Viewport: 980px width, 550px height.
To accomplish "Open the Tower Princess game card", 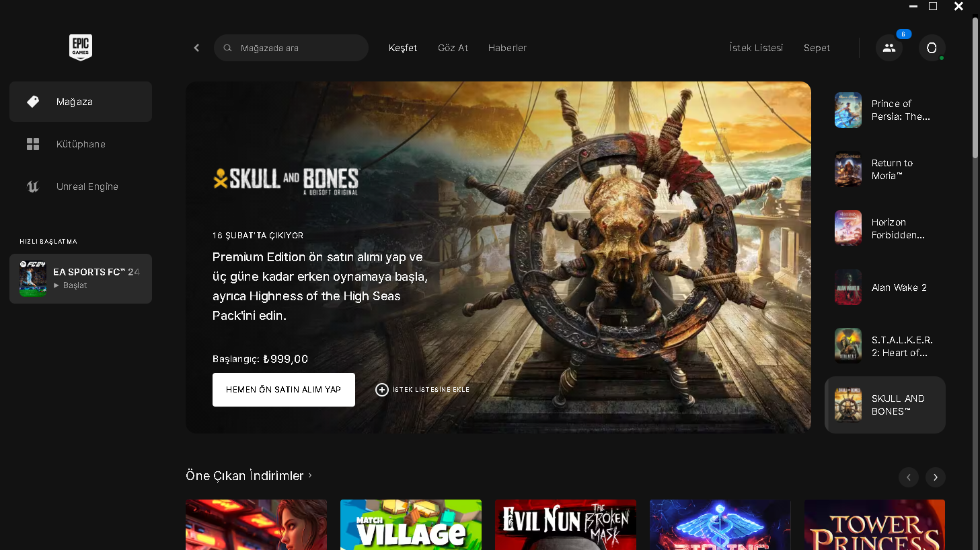I will pyautogui.click(x=875, y=524).
